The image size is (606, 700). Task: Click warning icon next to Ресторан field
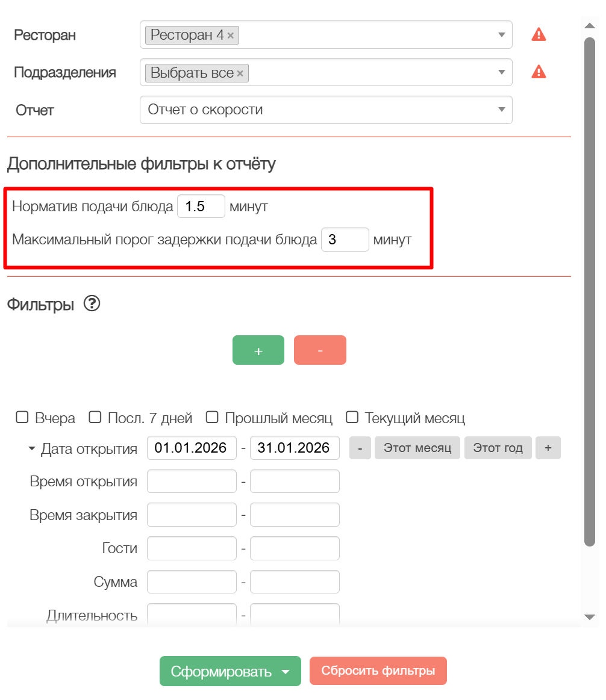539,35
